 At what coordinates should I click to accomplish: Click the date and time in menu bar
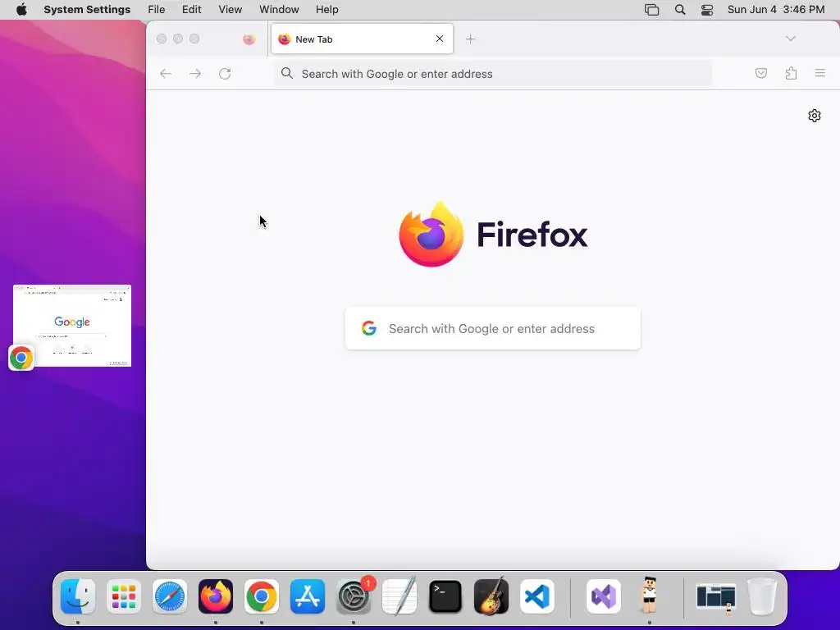pyautogui.click(x=776, y=10)
